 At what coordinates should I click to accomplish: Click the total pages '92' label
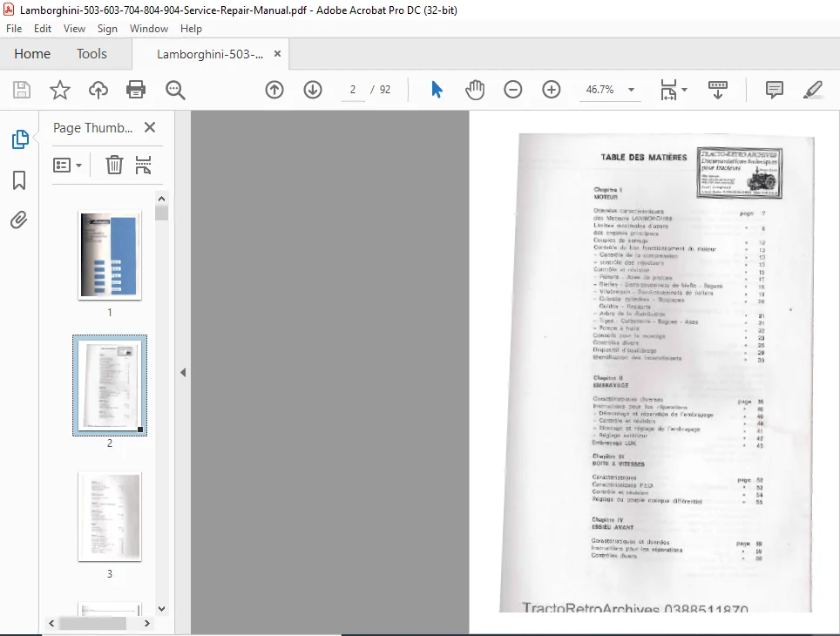click(385, 90)
